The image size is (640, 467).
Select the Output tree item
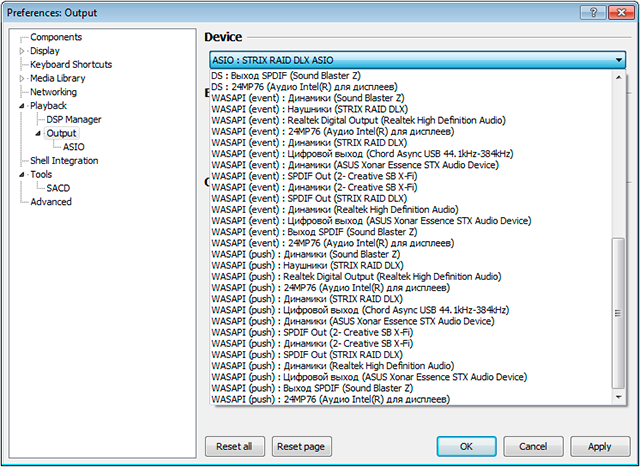pos(61,133)
